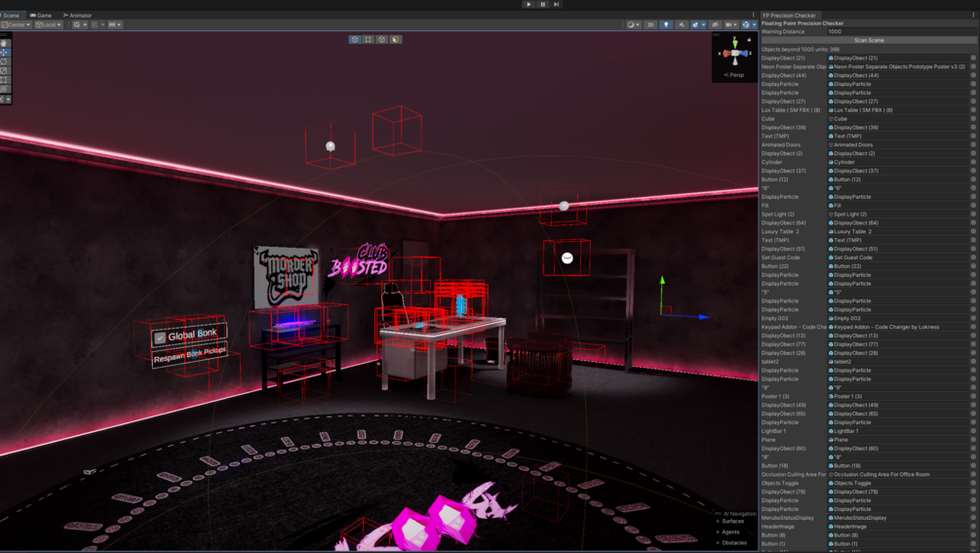
Task: Click the grid snapping icon
Action: [x=77, y=24]
